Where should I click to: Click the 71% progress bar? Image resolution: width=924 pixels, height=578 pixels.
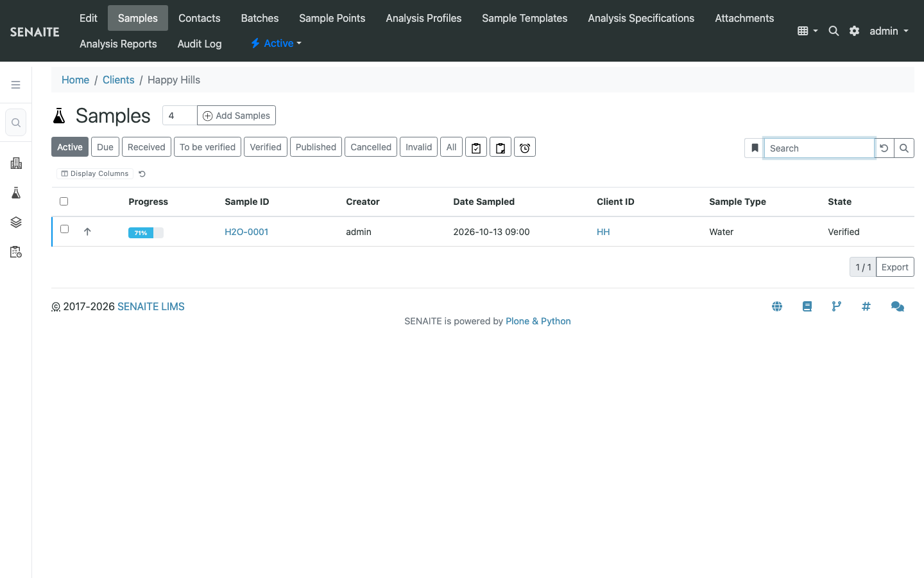click(146, 232)
